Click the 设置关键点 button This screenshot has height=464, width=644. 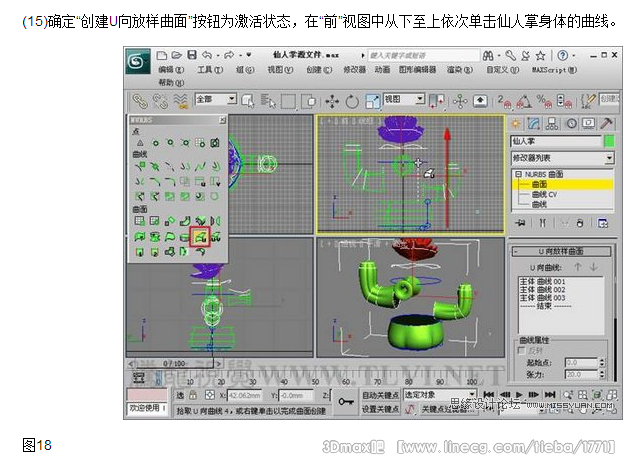[x=380, y=409]
